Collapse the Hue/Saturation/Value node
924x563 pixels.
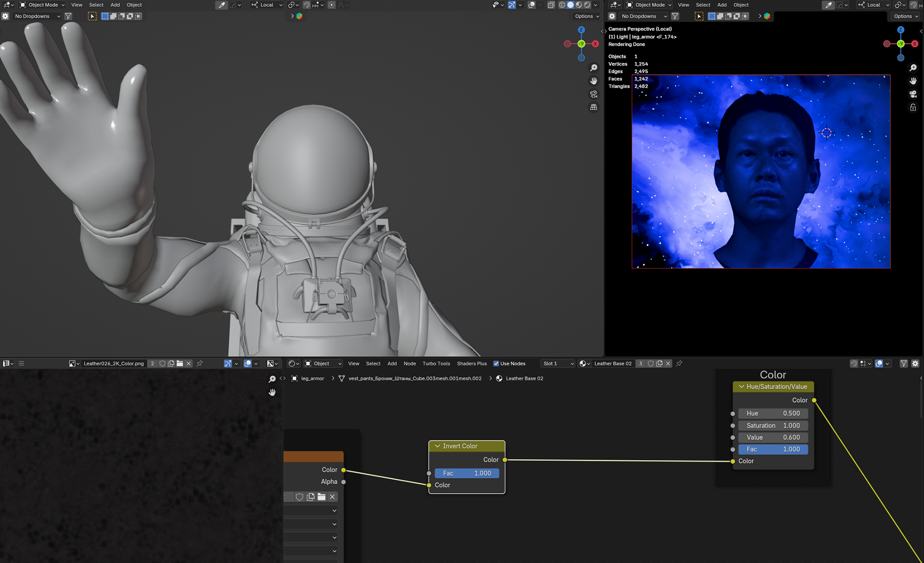742,386
